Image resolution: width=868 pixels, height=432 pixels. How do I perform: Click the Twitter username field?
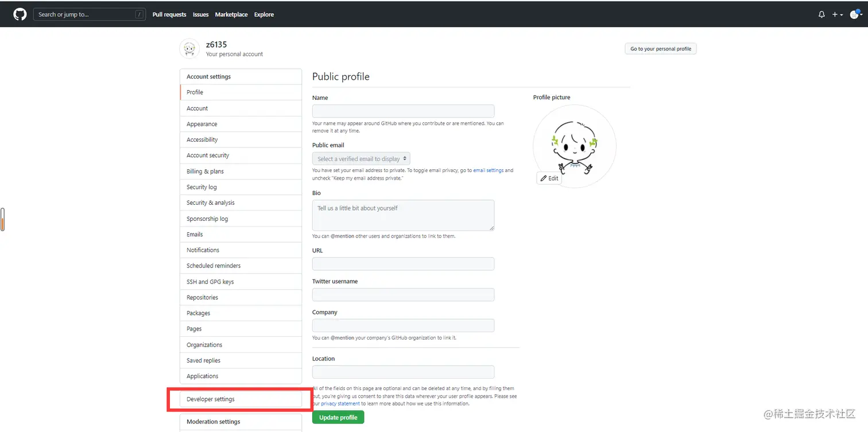click(x=403, y=295)
